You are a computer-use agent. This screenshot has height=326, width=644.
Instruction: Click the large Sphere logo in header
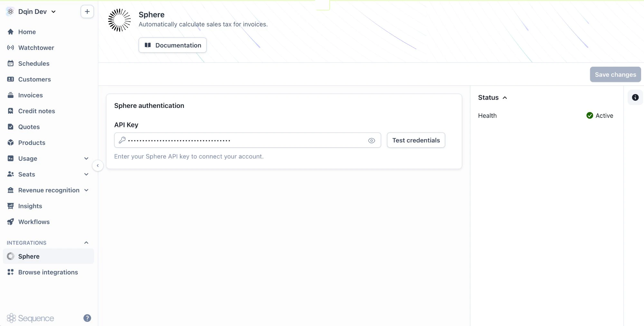(119, 20)
